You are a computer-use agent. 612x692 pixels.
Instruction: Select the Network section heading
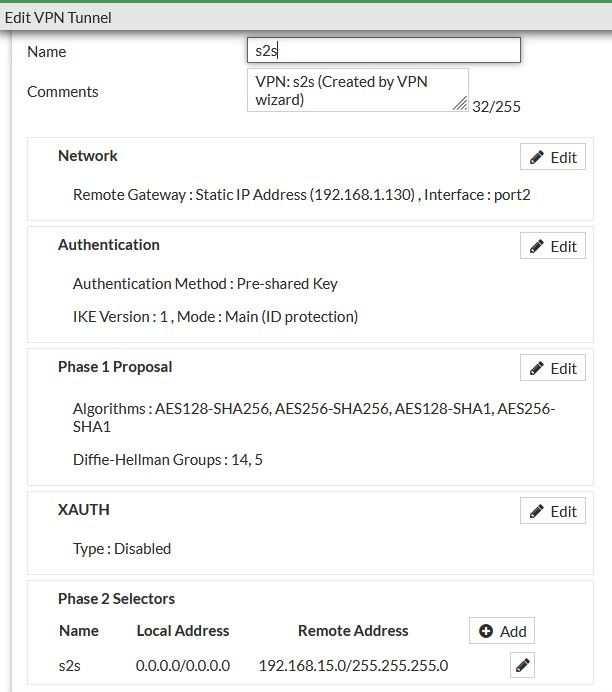click(x=88, y=156)
